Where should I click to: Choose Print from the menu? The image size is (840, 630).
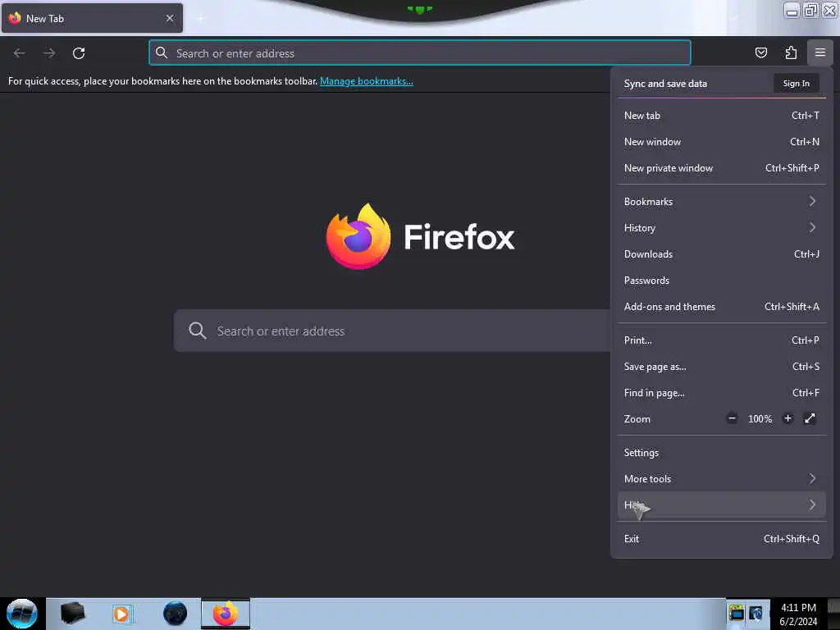click(x=722, y=340)
